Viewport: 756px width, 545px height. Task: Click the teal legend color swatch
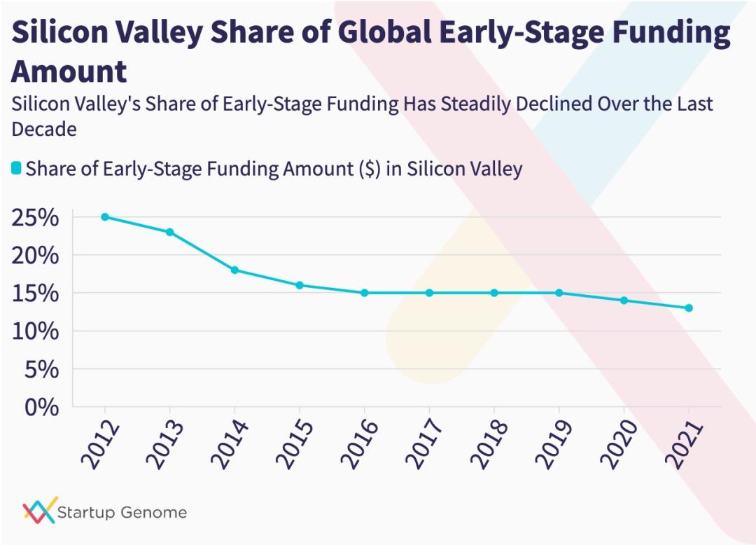point(17,169)
